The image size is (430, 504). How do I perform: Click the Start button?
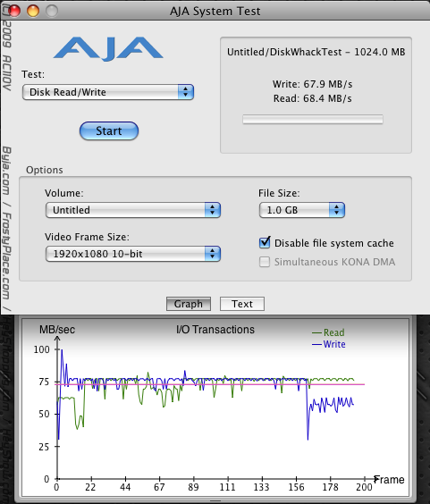pyautogui.click(x=109, y=130)
